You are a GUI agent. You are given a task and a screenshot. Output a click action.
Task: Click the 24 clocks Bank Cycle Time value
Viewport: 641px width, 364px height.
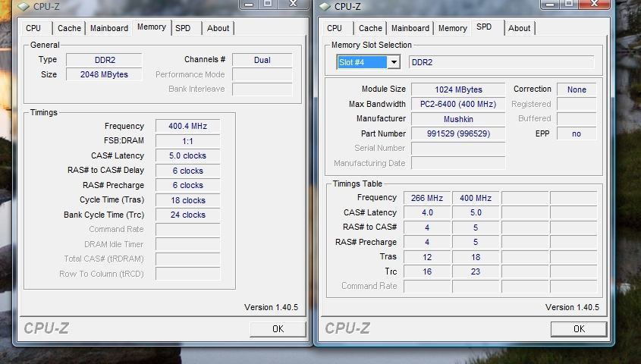tap(187, 215)
